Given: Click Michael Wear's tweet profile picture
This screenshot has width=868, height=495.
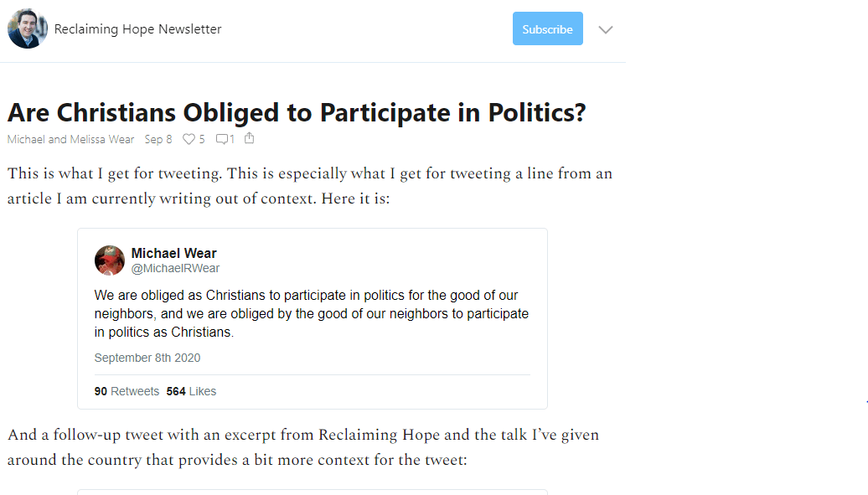Looking at the screenshot, I should (110, 260).
